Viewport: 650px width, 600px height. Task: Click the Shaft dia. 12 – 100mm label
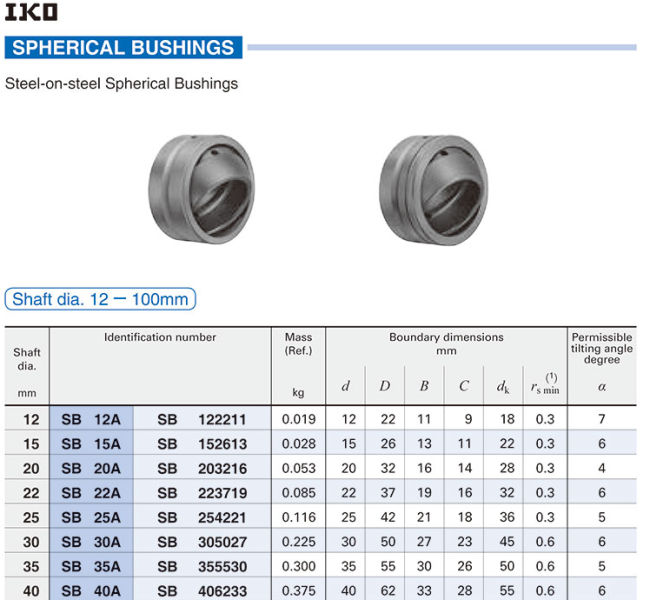coord(99,299)
